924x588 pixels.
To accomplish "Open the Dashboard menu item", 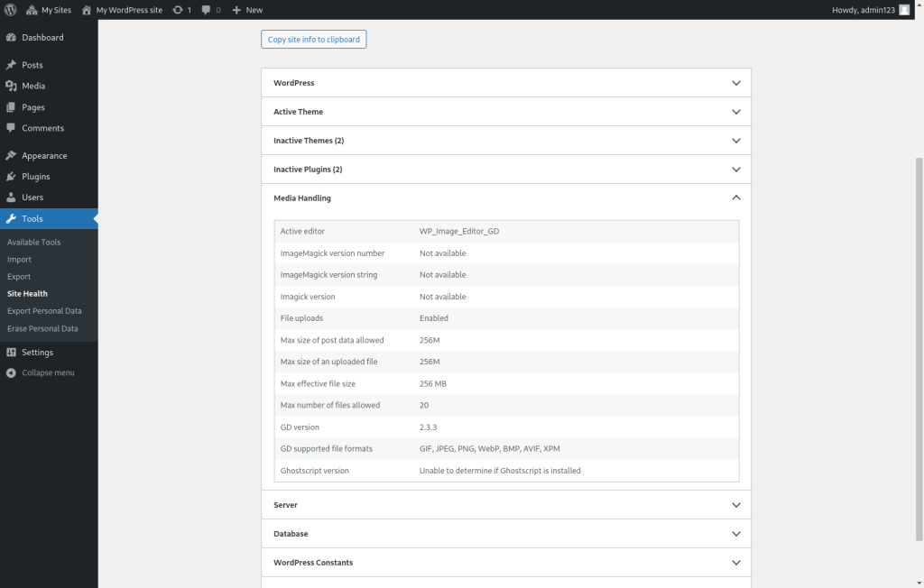I will tap(42, 37).
